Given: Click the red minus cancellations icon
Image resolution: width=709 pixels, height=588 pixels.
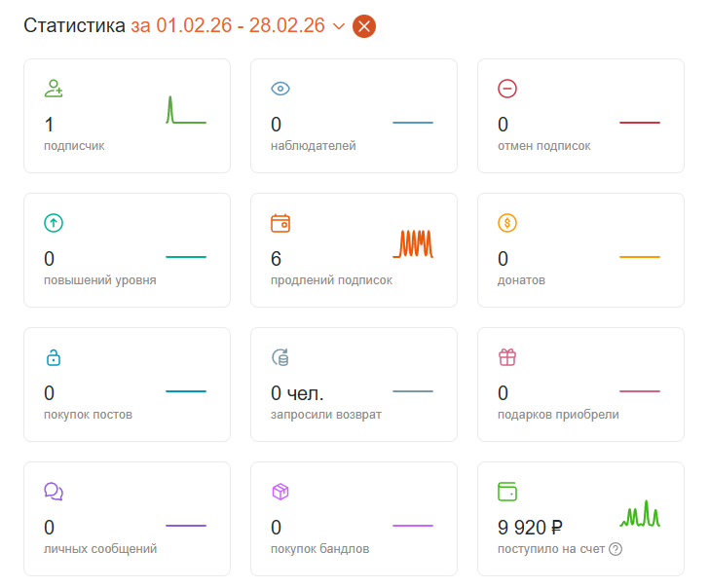Looking at the screenshot, I should click(507, 89).
